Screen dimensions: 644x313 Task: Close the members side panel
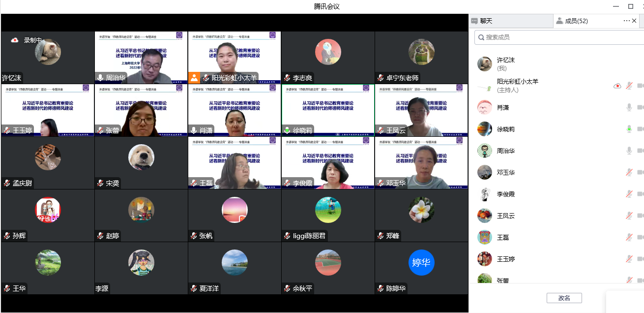point(635,21)
